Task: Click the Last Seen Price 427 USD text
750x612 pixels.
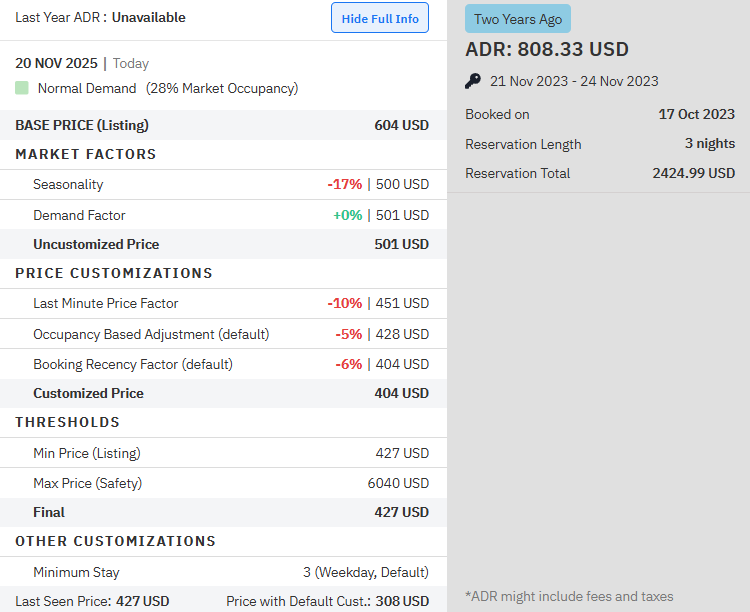Action: pyautogui.click(x=92, y=601)
